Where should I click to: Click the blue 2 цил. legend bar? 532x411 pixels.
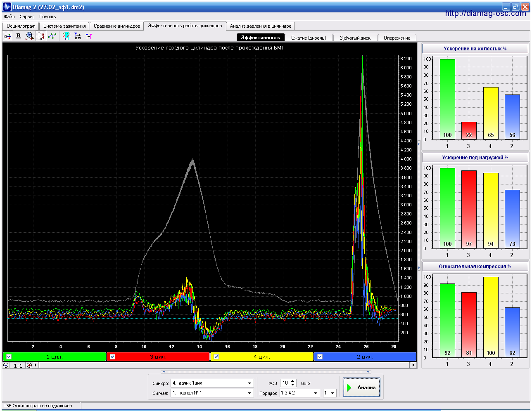(365, 357)
